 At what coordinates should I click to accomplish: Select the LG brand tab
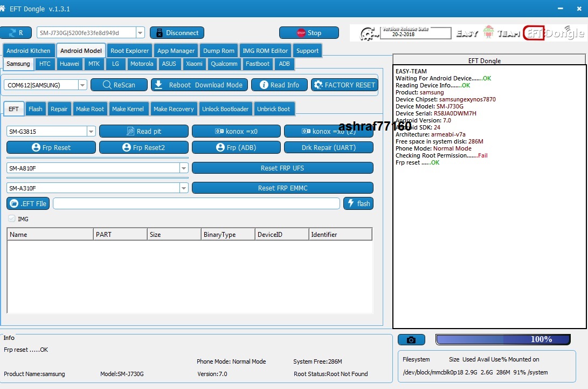click(x=115, y=64)
